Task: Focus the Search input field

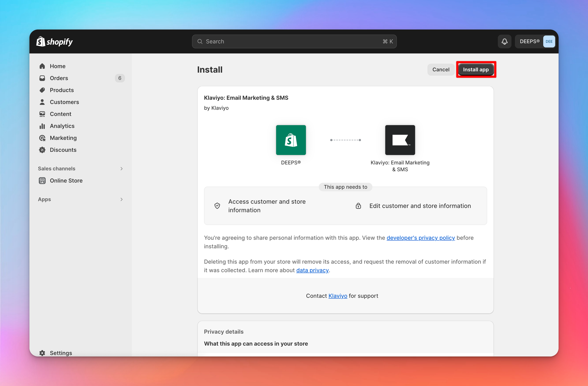Action: pos(294,42)
